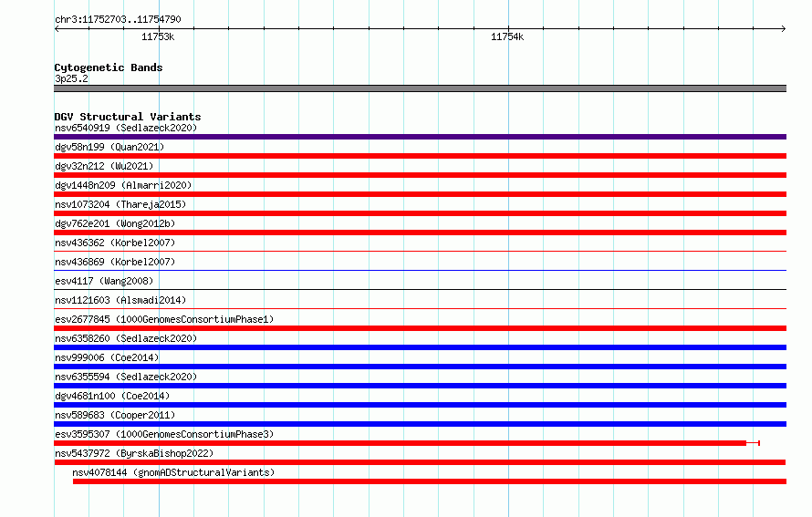
Task: Click the nsv5437972 red variant bar
Action: [x=420, y=462]
